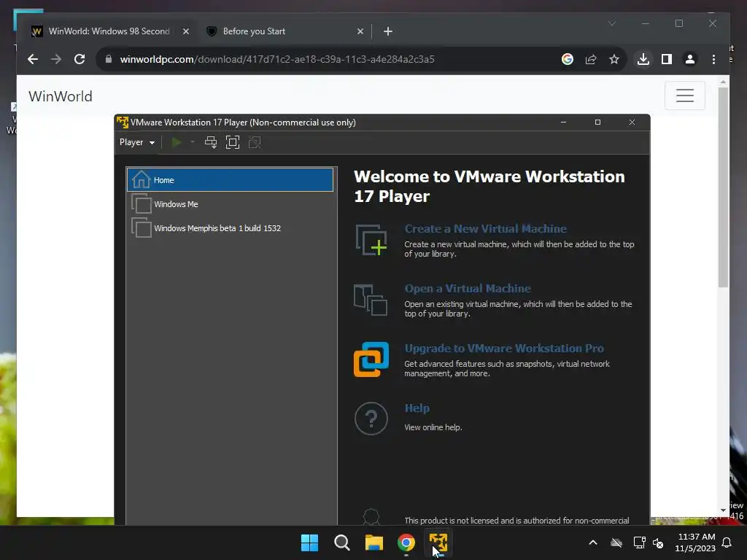
Task: Click Upgrade to VMware Workstation Pro link
Action: point(504,349)
